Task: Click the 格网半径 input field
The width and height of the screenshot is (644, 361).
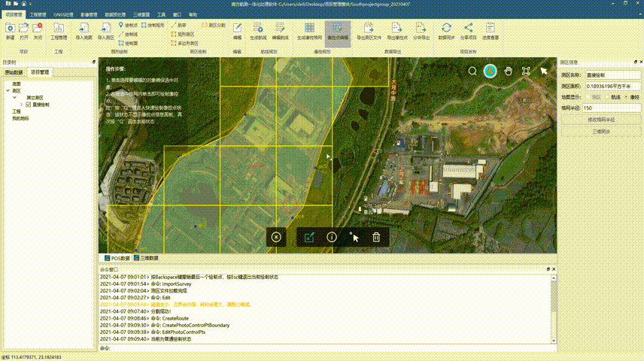Action: (x=612, y=108)
